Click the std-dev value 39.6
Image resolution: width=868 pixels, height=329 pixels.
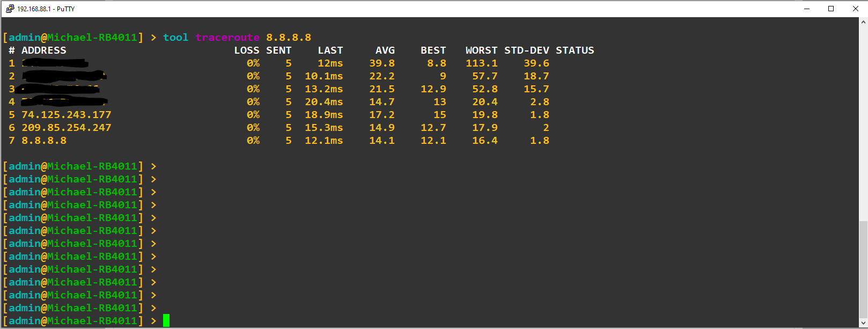pos(536,63)
